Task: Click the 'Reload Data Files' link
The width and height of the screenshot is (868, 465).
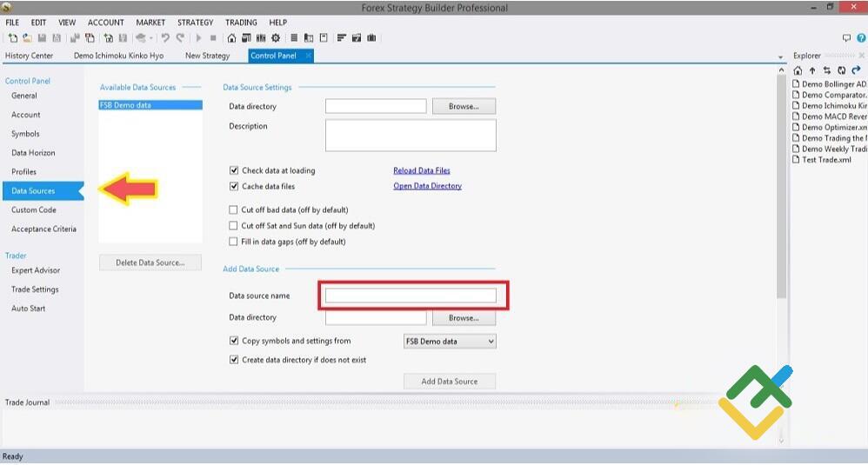Action: (422, 171)
